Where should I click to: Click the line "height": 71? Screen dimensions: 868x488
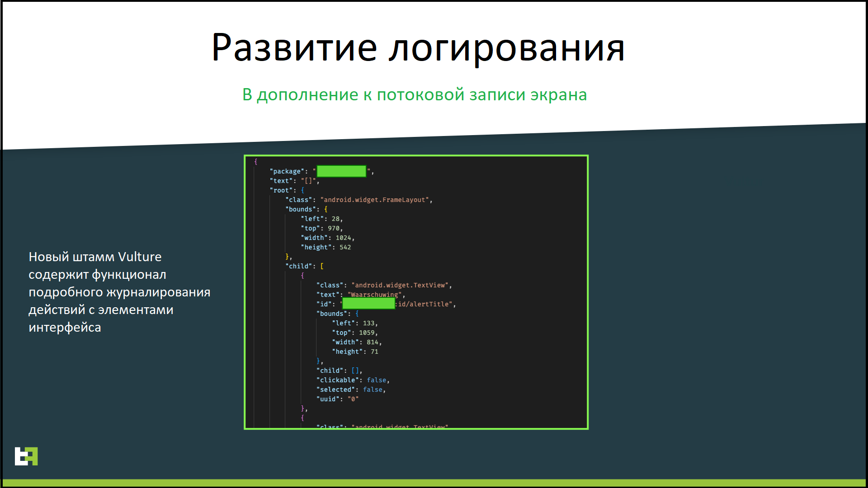coord(355,352)
